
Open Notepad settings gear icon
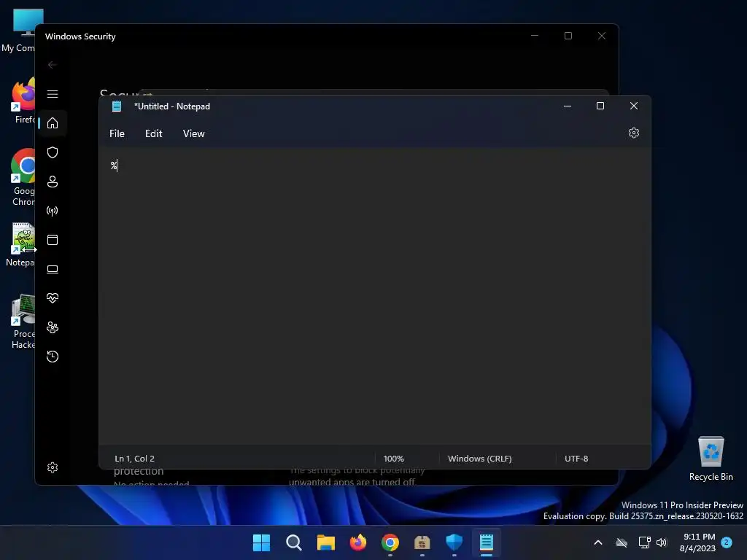point(634,133)
